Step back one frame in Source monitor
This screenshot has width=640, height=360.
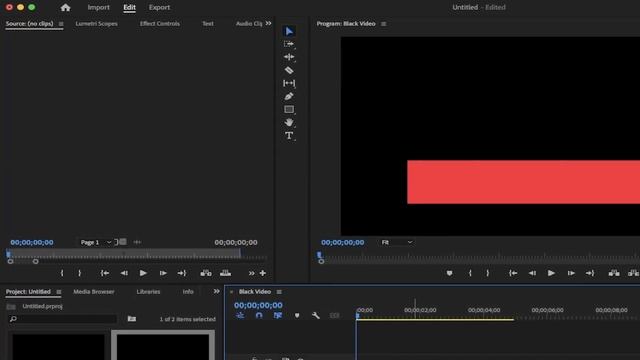tap(124, 273)
